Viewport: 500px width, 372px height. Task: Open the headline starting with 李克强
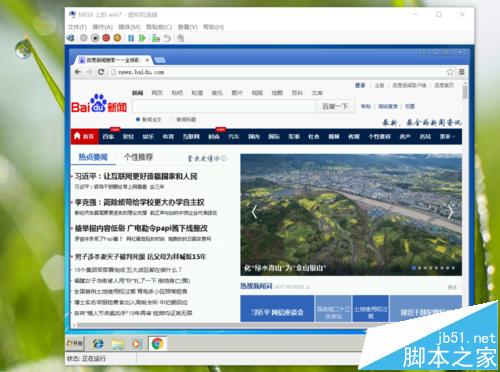point(139,202)
